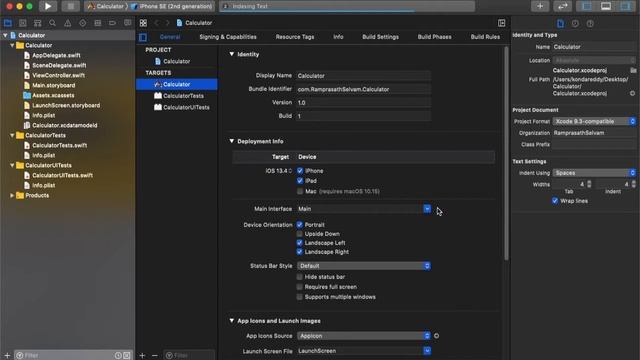Add a new target with plus button
Viewport: 640px width, 360px height.
(142, 356)
